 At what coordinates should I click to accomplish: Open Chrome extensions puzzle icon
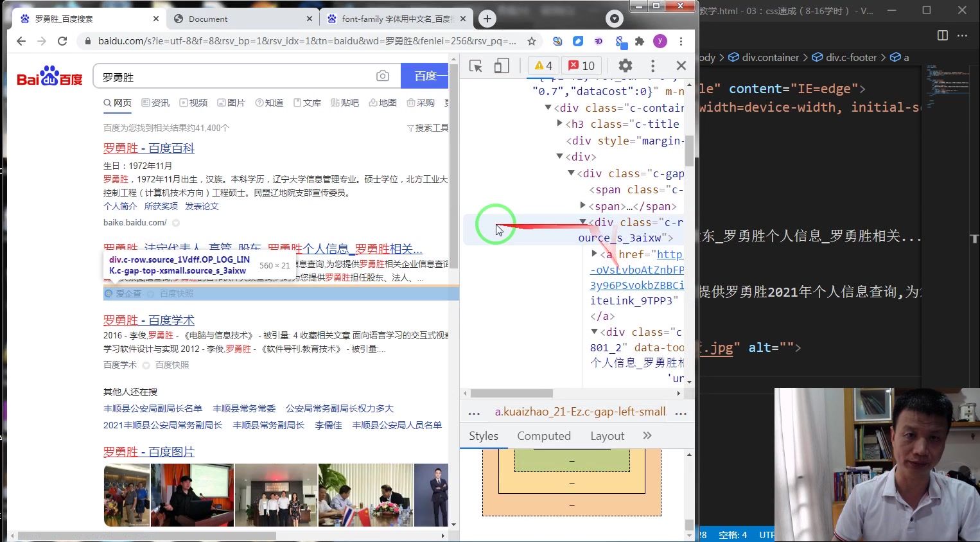point(640,41)
